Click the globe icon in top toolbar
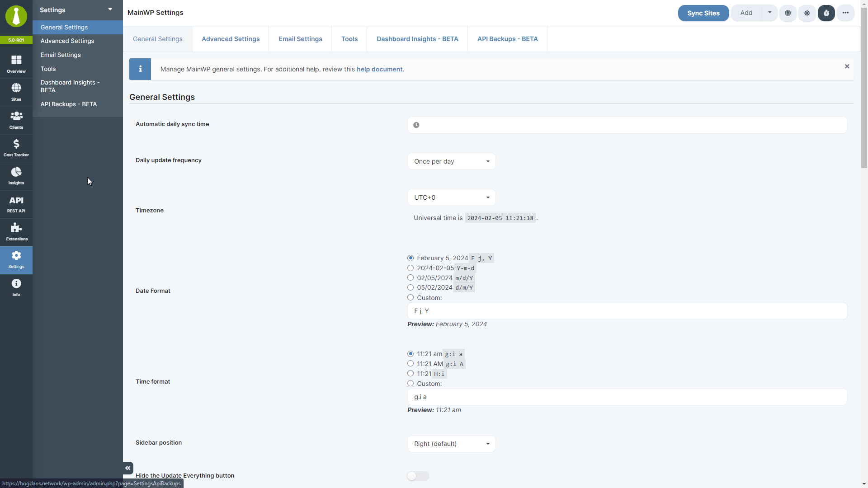The image size is (868, 488). (x=788, y=13)
